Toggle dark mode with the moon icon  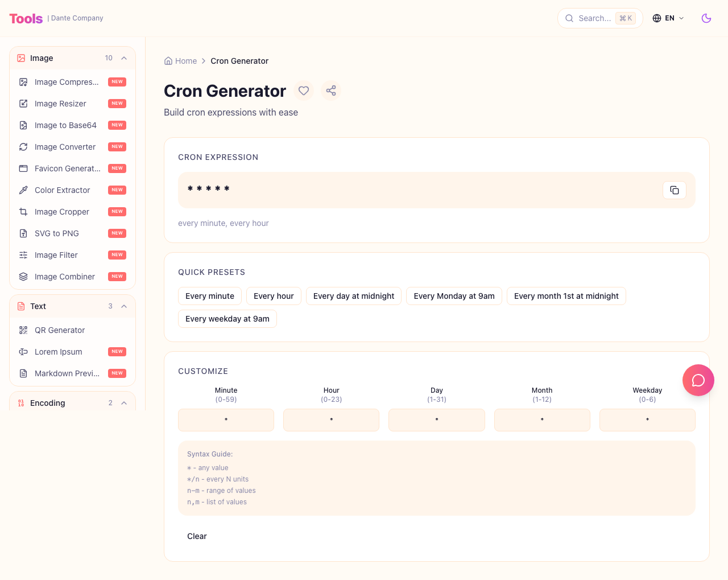tap(706, 18)
